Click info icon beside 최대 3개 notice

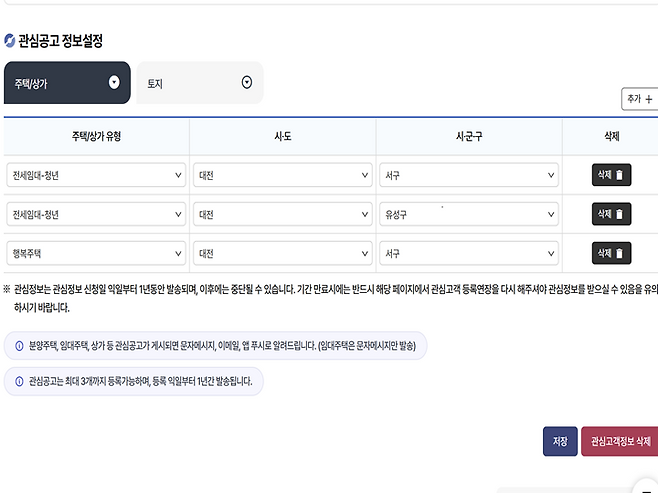point(19,381)
